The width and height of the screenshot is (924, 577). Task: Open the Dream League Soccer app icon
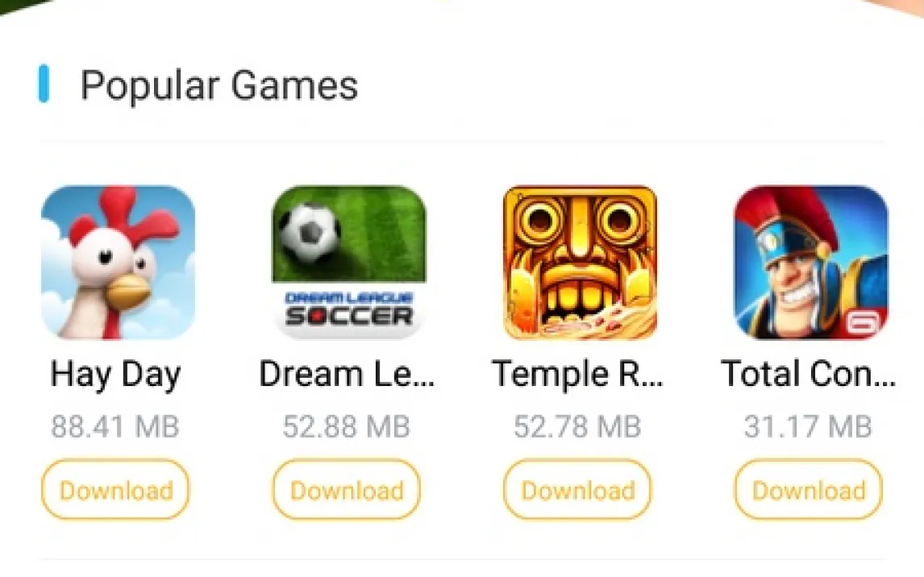[349, 263]
